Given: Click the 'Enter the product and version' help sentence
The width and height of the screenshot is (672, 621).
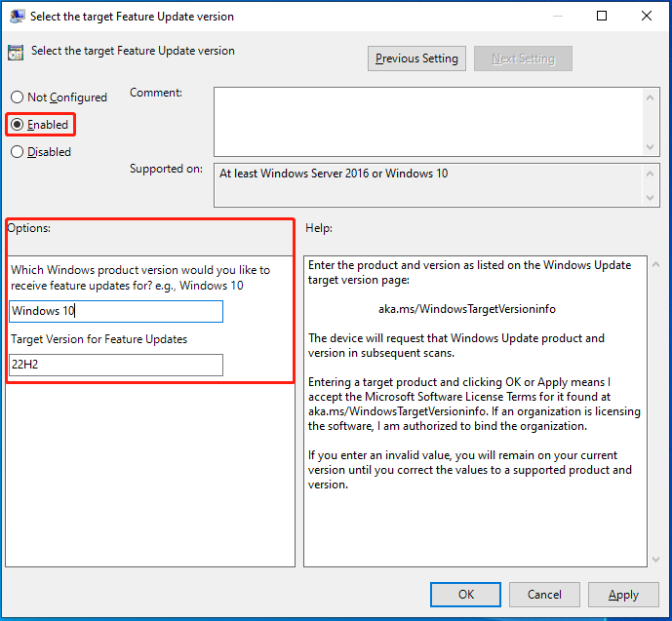Looking at the screenshot, I should [469, 272].
